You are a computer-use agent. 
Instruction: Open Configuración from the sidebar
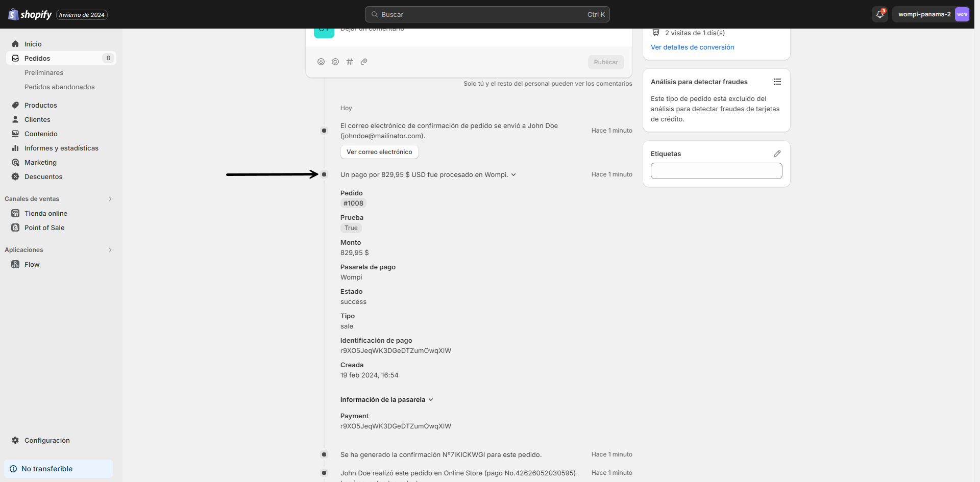tap(47, 440)
